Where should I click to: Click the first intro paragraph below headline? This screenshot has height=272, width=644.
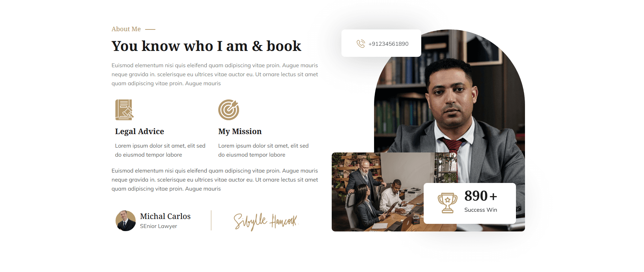215,74
